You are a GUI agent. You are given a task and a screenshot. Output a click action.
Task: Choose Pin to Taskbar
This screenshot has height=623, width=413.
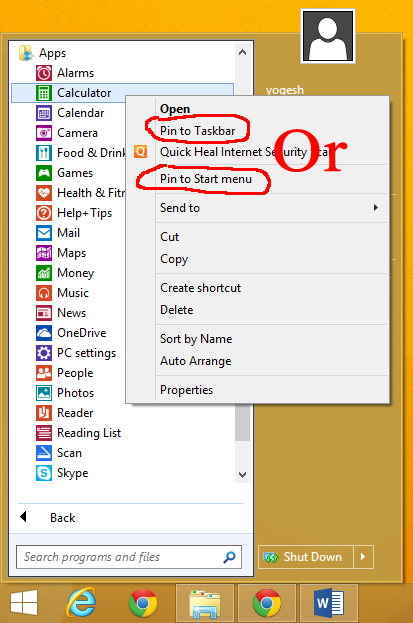(197, 131)
